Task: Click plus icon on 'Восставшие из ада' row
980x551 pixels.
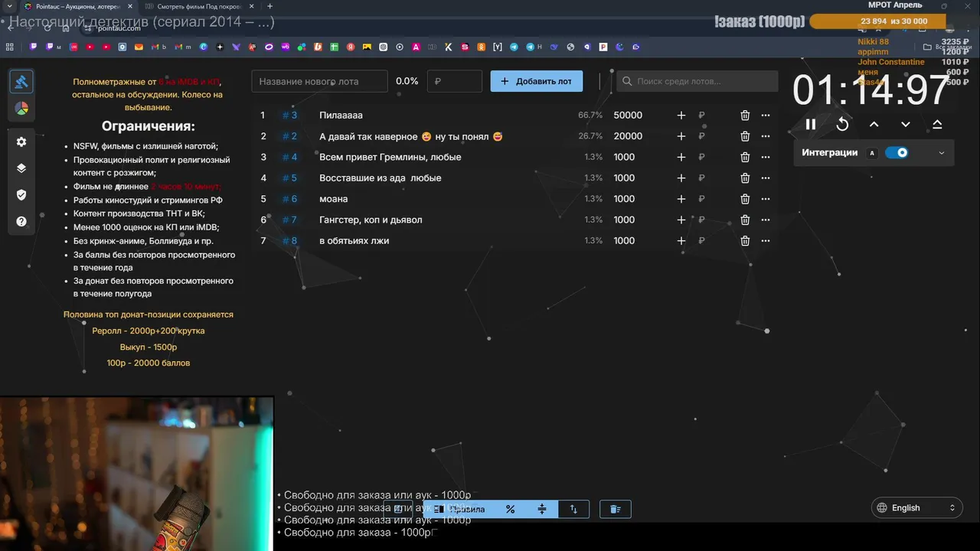Action: tap(681, 178)
